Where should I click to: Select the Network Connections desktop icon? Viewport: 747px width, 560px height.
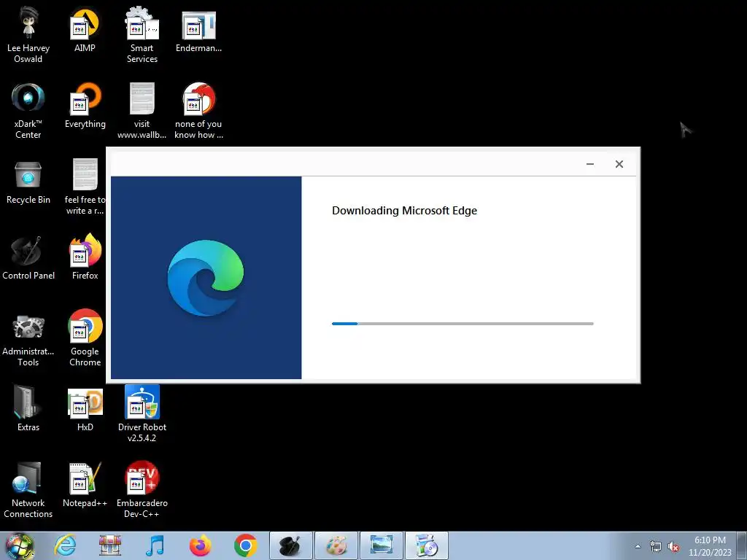[28, 489]
